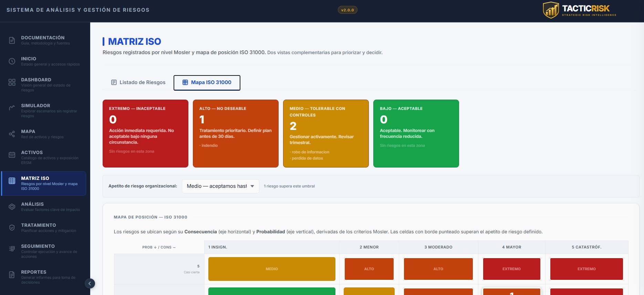Click the MATRIZ ISO page heading
The height and width of the screenshot is (295, 644).
pyautogui.click(x=135, y=41)
